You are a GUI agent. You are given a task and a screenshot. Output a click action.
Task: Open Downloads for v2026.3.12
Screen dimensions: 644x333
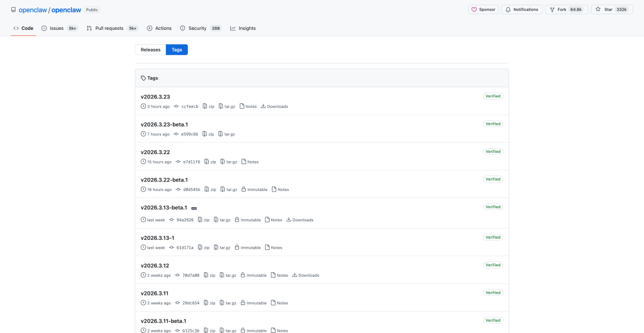tap(305, 275)
